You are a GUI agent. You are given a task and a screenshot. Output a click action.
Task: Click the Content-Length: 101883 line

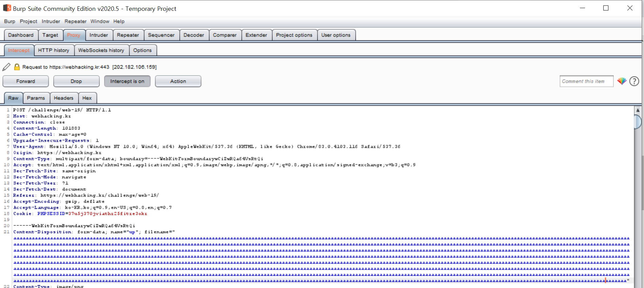(x=47, y=128)
